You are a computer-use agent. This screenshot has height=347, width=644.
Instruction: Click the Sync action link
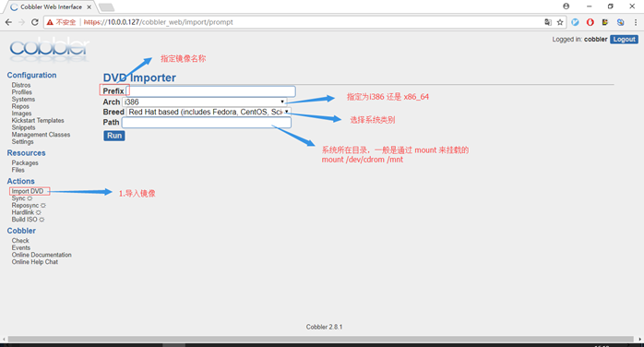pos(18,197)
